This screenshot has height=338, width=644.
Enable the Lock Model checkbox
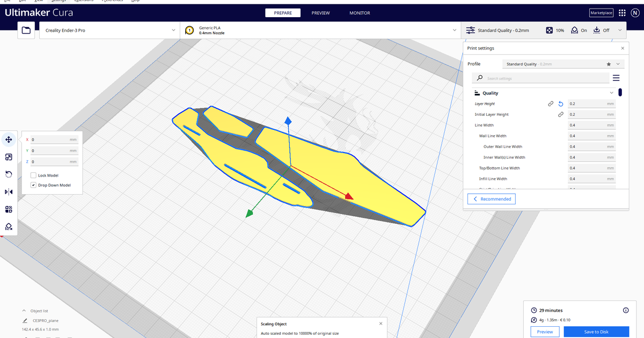point(34,175)
